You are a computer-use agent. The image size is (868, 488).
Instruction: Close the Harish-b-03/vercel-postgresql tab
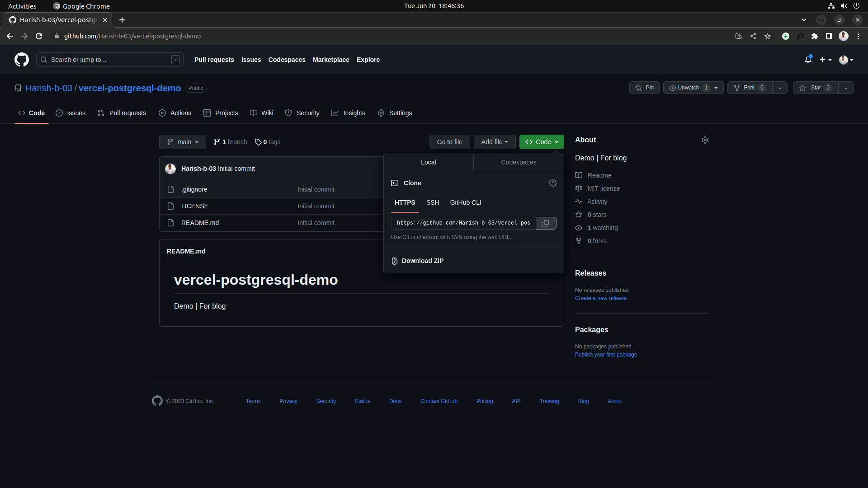click(x=105, y=20)
